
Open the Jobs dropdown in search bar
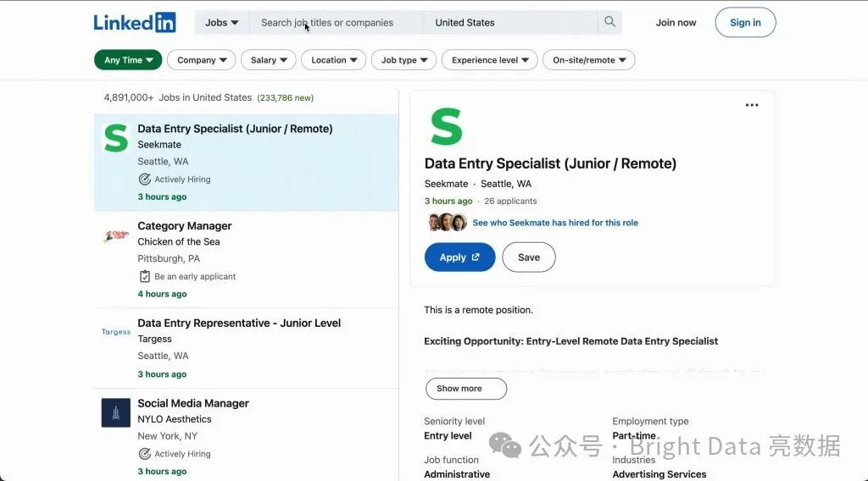coord(221,23)
